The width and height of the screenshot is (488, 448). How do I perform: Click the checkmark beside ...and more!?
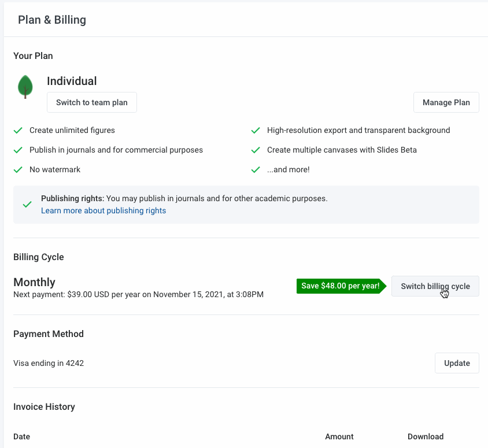click(x=256, y=169)
